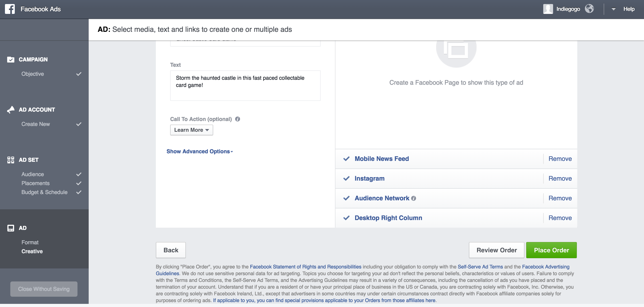Expand the account dropdown arrow near Help
The height and width of the screenshot is (307, 644).
614,9
